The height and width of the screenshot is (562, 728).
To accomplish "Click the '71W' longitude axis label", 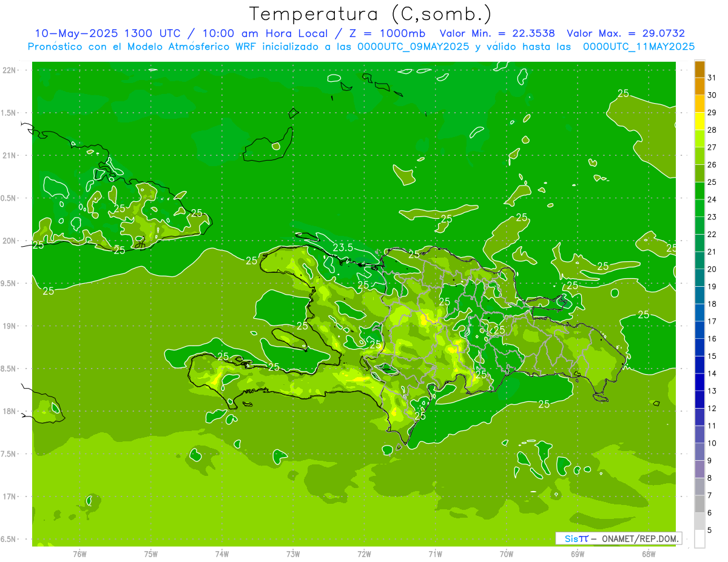I will [x=435, y=554].
